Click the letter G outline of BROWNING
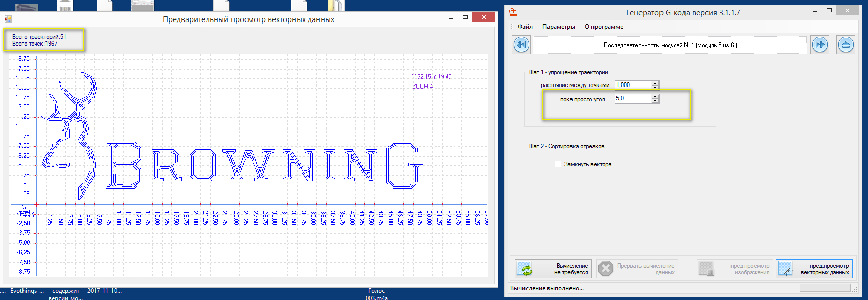Screen dimensions: 868x300 pyautogui.click(x=405, y=165)
